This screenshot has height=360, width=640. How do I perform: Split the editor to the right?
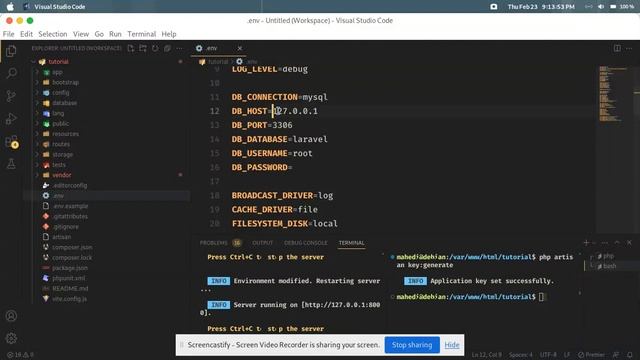[617, 48]
